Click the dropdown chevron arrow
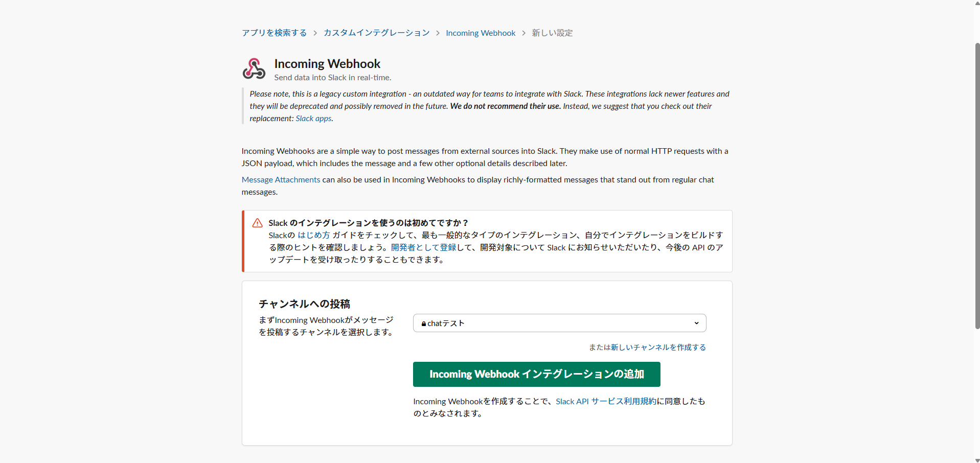The height and width of the screenshot is (463, 980). tap(696, 323)
